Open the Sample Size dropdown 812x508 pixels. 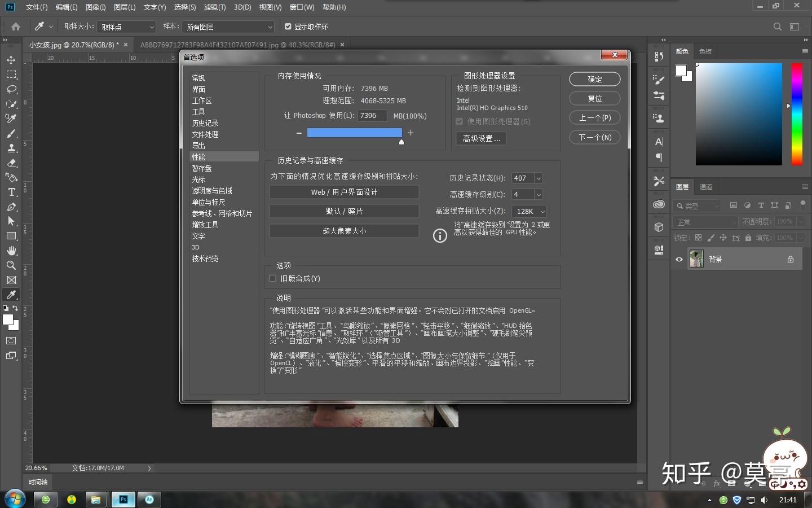coord(126,27)
